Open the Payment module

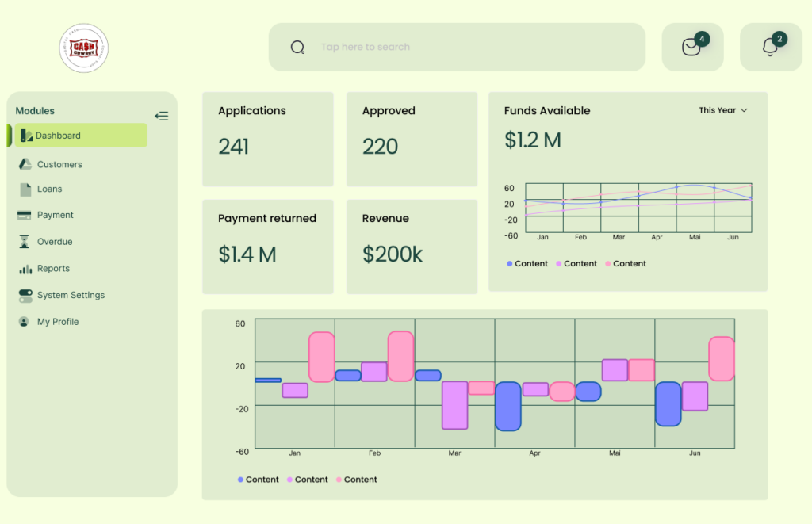pyautogui.click(x=56, y=215)
